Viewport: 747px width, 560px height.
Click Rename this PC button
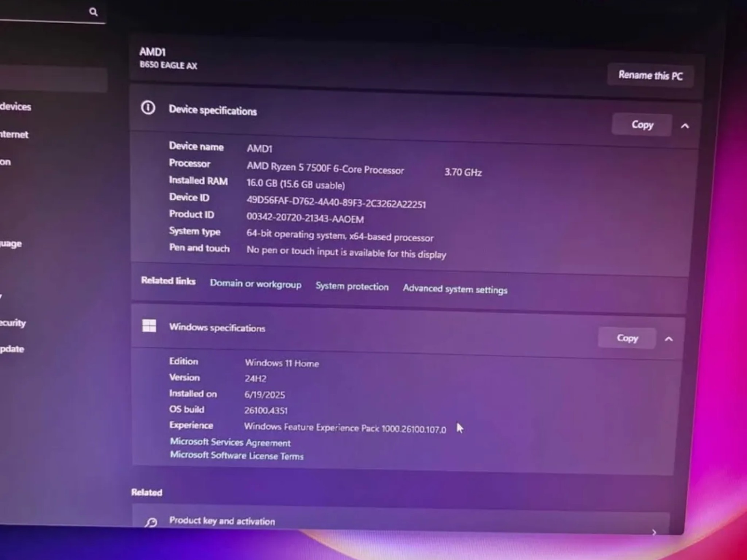(x=650, y=75)
